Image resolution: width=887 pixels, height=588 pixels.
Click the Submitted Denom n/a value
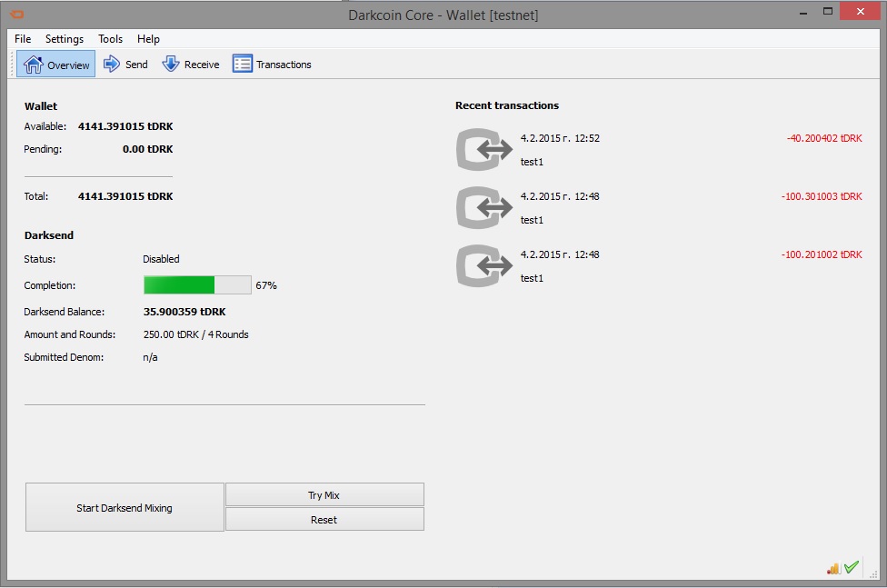151,357
